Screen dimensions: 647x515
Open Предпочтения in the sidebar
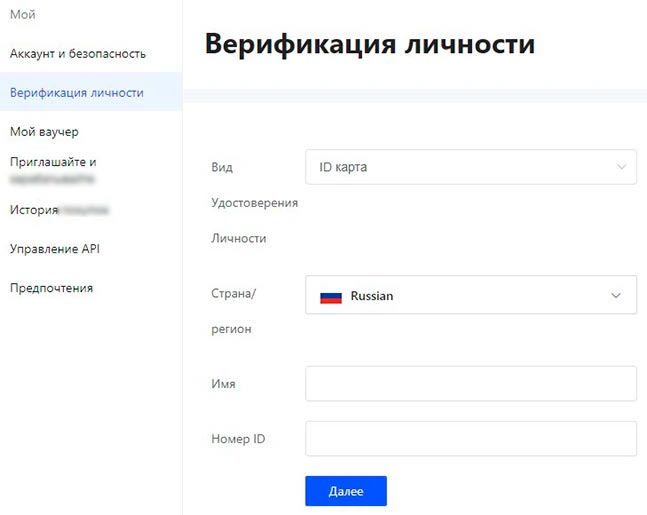51,288
